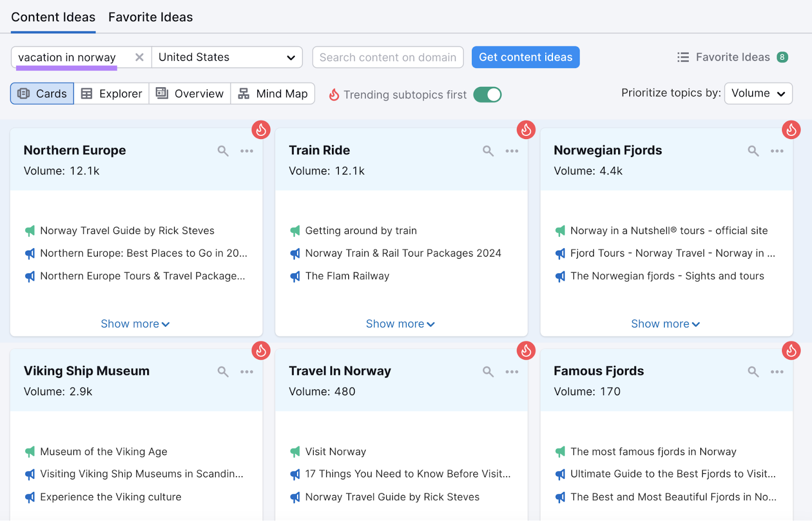Open more options on the Train Ride card

pyautogui.click(x=512, y=151)
